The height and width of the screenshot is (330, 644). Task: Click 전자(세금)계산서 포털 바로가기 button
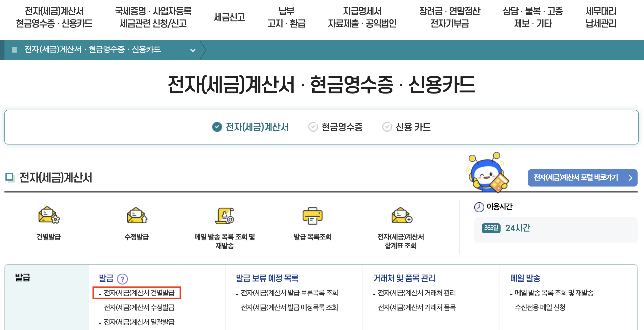(x=582, y=178)
